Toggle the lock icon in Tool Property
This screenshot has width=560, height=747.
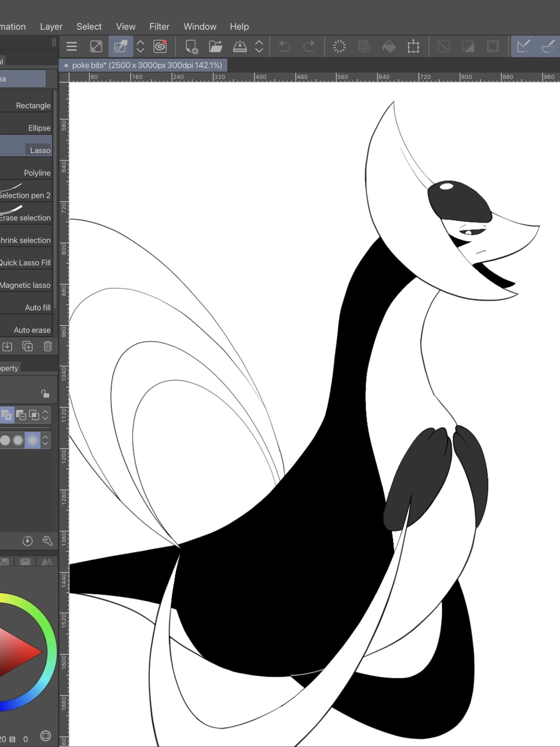point(45,394)
